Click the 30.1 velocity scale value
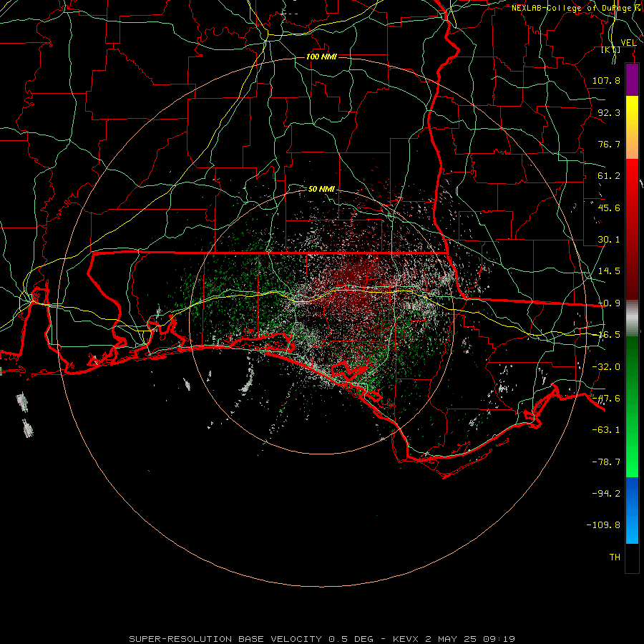 [609, 240]
